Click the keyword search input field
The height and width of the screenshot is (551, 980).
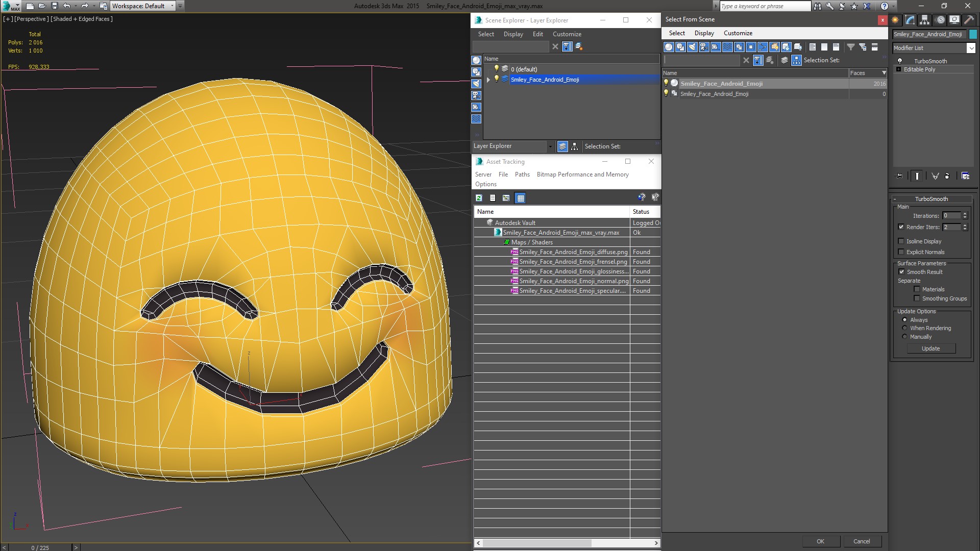(x=764, y=6)
